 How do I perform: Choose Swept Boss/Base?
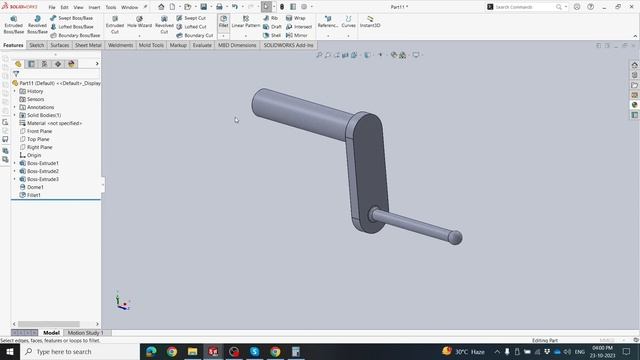71,18
